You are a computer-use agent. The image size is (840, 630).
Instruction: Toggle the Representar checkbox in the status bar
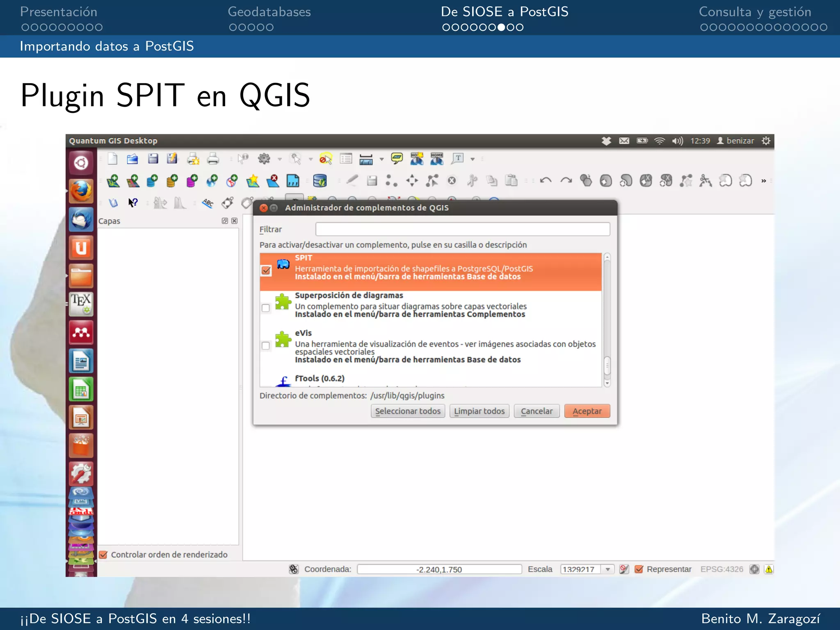point(639,569)
